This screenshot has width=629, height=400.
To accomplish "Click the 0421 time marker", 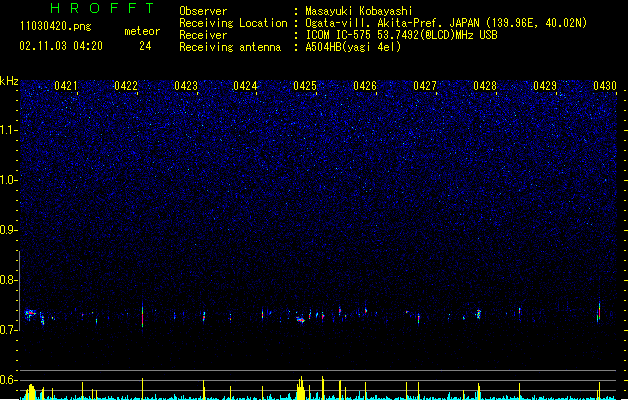I will pyautogui.click(x=66, y=86).
